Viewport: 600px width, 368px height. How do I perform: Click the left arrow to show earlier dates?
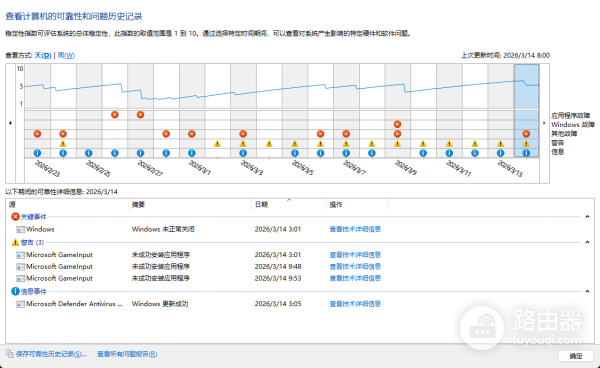pyautogui.click(x=10, y=123)
